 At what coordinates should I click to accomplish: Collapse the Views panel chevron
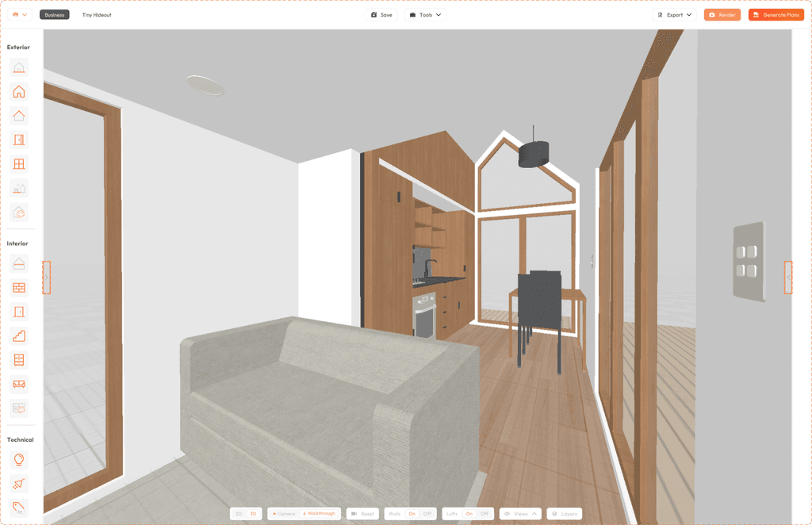click(534, 513)
